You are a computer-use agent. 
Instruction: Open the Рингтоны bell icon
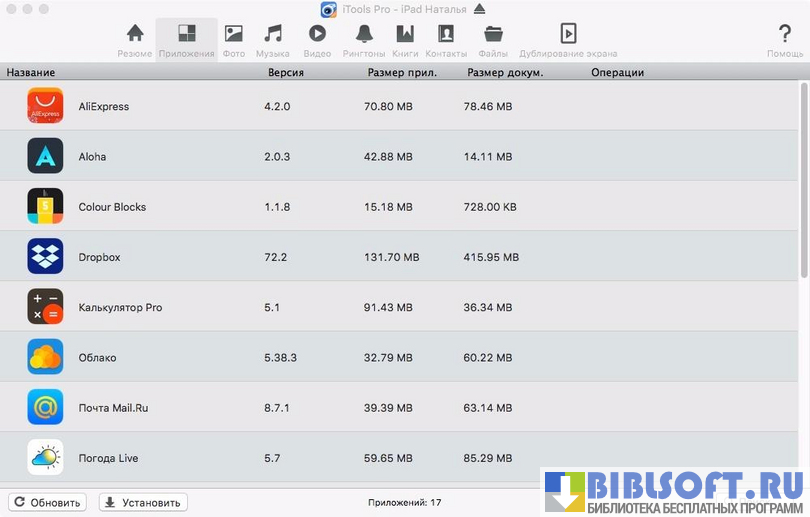363,39
